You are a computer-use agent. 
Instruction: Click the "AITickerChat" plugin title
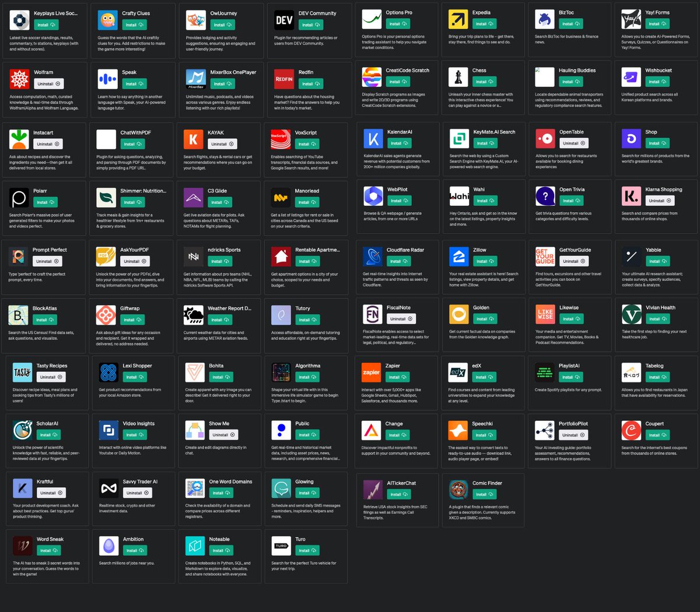coord(401,483)
